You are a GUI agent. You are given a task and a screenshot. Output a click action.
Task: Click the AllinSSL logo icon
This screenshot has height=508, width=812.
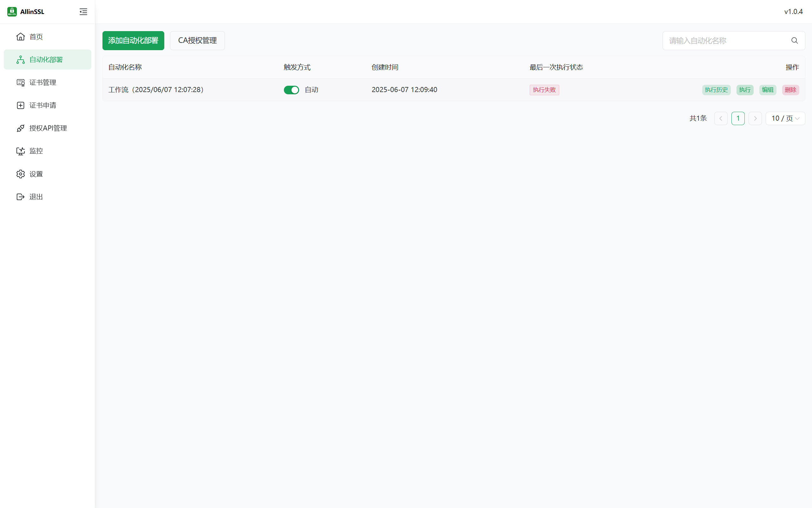point(12,12)
